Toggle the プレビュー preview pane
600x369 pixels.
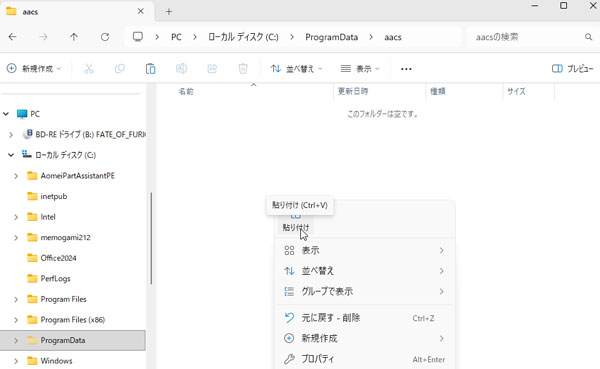tap(572, 69)
